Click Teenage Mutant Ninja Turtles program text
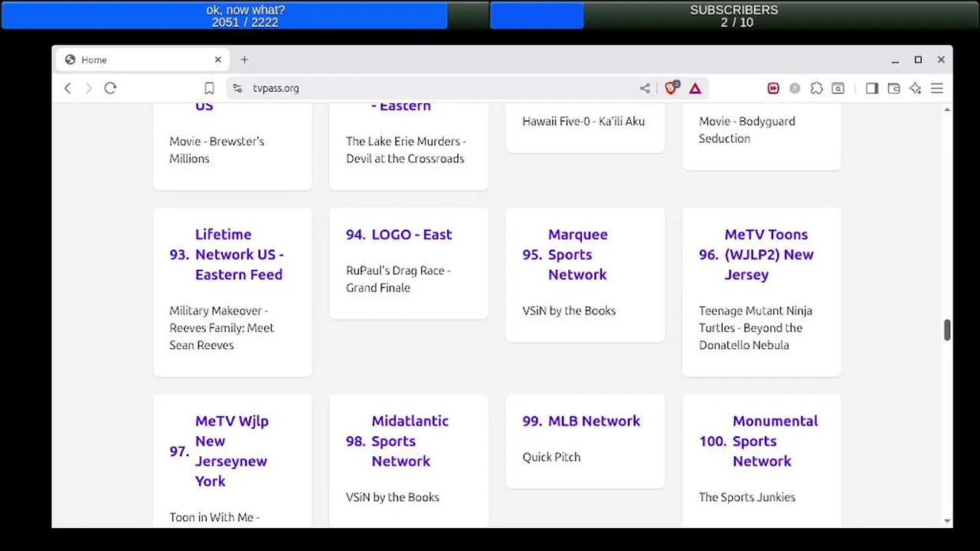 tap(756, 328)
